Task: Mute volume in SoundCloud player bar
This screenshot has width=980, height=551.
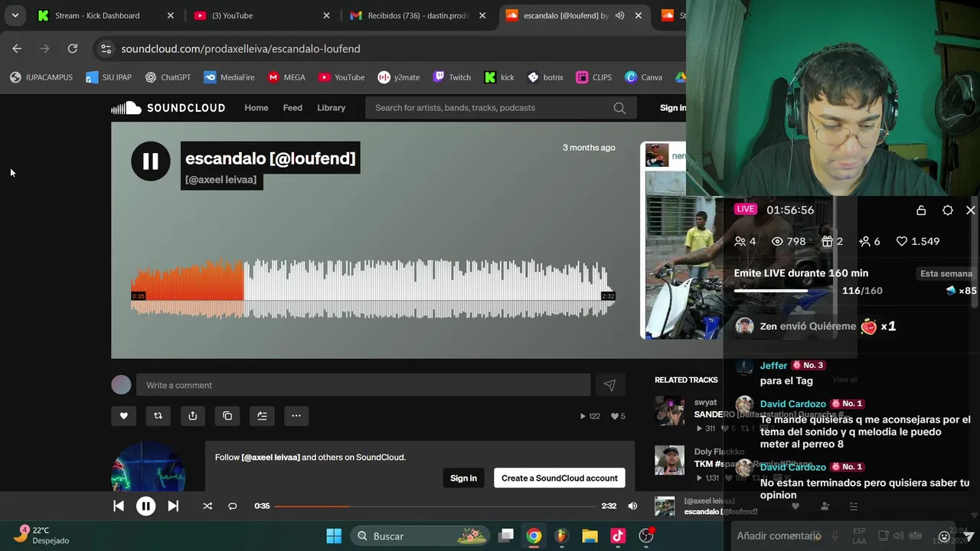Action: [632, 506]
